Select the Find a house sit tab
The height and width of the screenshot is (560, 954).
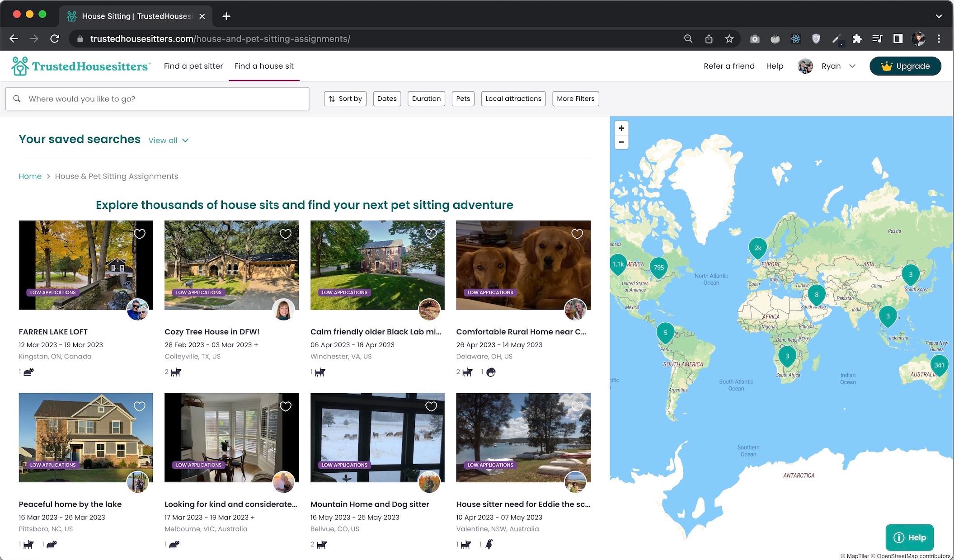[264, 66]
